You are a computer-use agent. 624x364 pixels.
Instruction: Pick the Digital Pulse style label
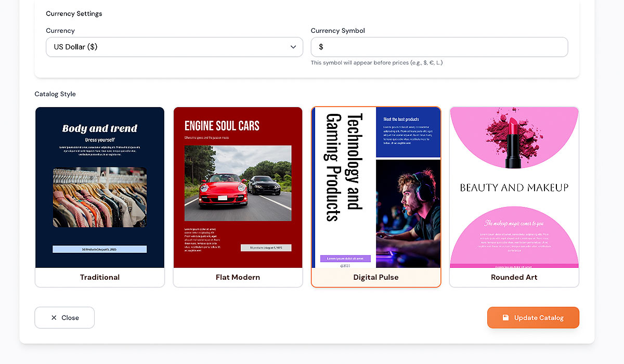(x=376, y=277)
